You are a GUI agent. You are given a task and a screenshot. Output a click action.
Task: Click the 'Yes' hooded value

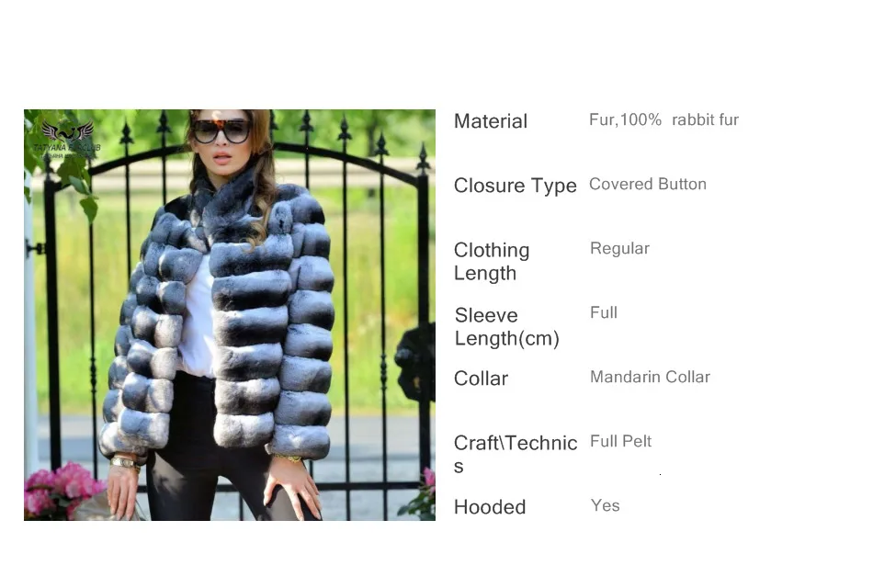click(x=606, y=505)
